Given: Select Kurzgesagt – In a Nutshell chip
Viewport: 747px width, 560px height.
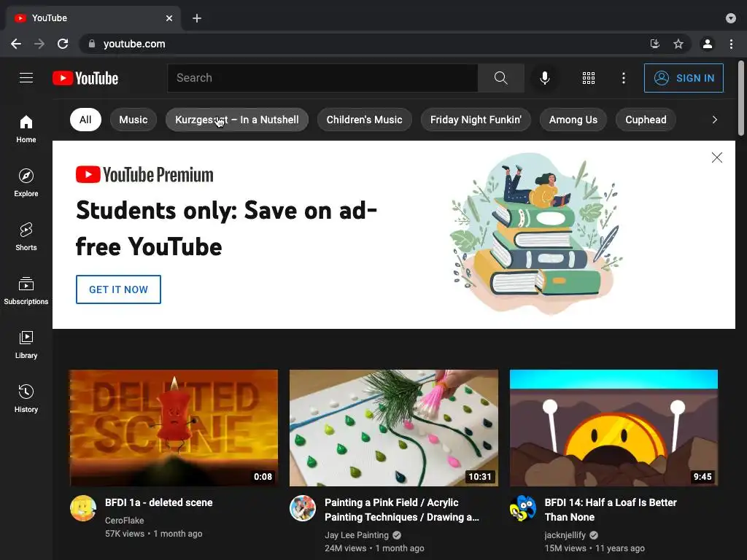Looking at the screenshot, I should tap(237, 120).
